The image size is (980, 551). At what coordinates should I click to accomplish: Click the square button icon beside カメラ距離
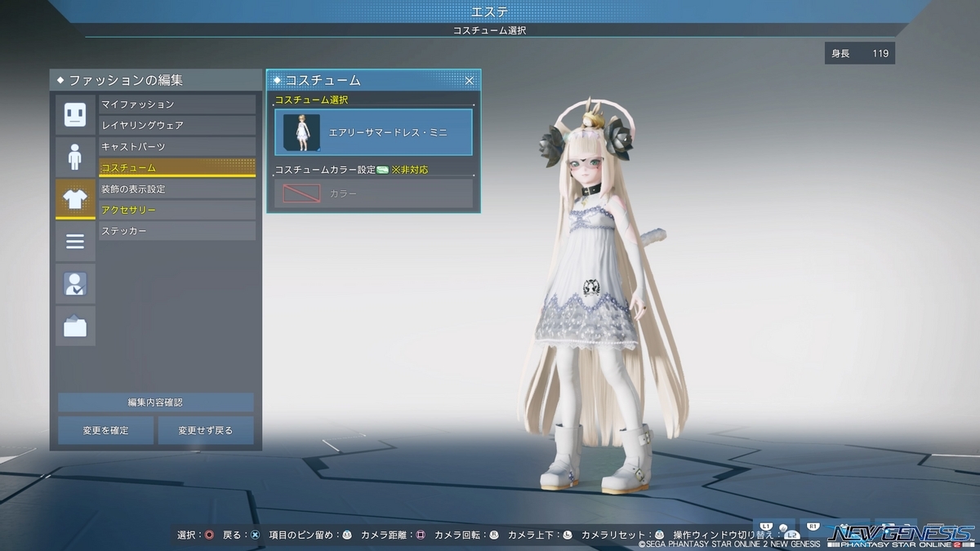tap(420, 535)
